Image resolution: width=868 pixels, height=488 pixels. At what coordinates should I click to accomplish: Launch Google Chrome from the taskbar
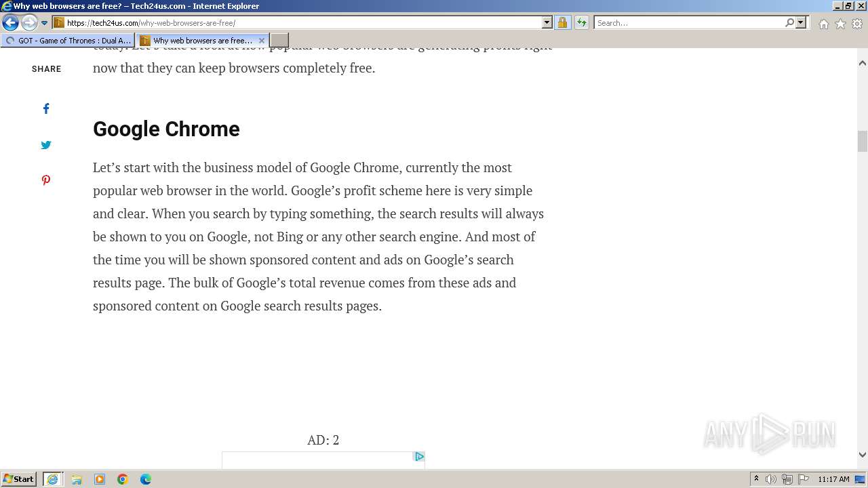pos(123,479)
